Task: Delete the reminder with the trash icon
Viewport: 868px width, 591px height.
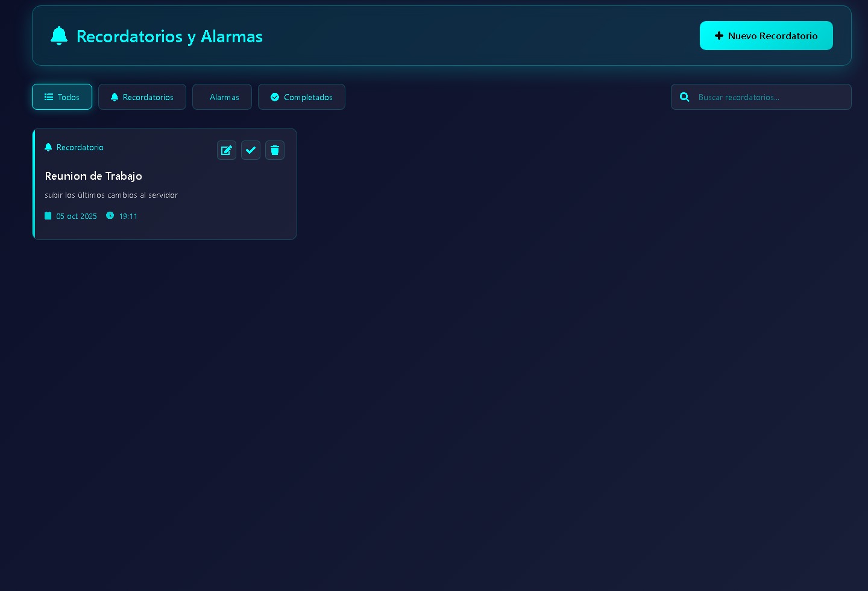Action: [275, 150]
